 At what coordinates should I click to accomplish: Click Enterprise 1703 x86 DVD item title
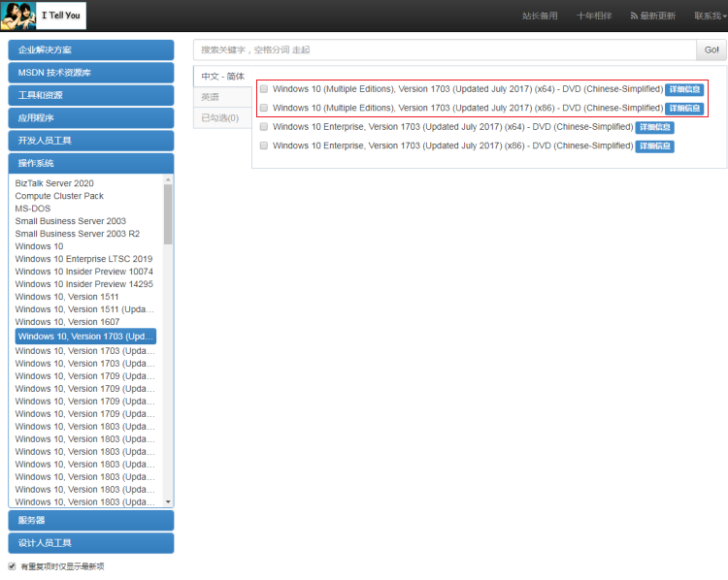[452, 145]
